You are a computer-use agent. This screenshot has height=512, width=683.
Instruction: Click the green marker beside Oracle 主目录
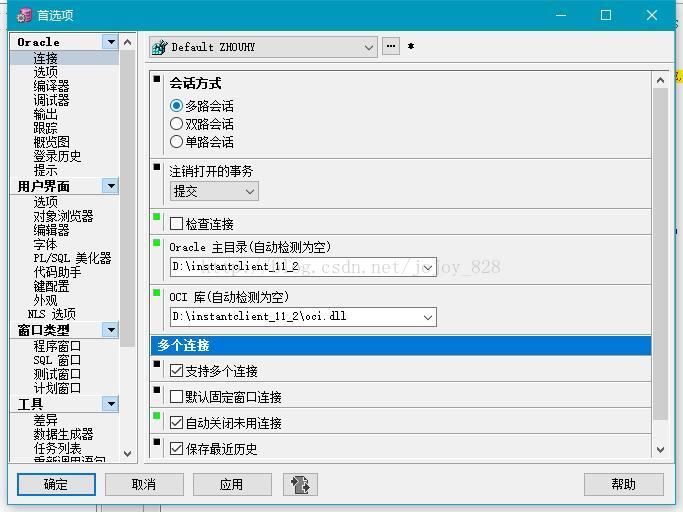point(157,243)
